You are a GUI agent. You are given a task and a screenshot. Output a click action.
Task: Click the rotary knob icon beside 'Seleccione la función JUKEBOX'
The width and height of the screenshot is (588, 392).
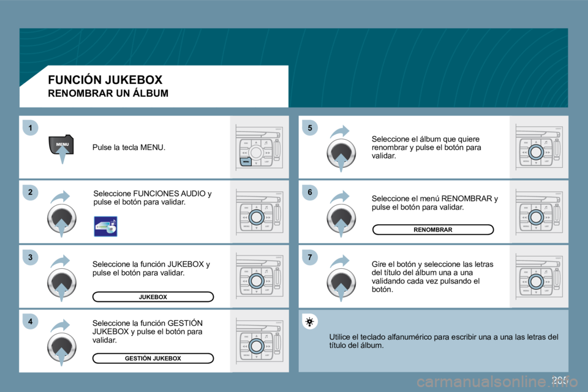[x=61, y=282]
